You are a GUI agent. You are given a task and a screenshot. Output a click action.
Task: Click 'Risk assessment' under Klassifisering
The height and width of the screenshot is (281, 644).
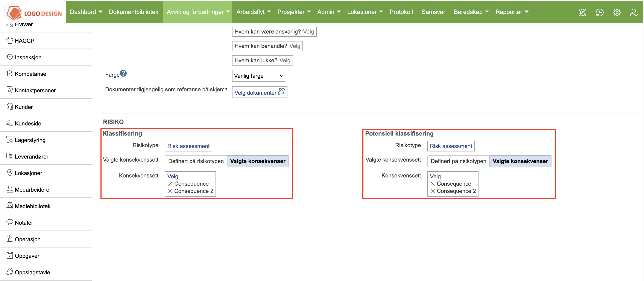[188, 146]
